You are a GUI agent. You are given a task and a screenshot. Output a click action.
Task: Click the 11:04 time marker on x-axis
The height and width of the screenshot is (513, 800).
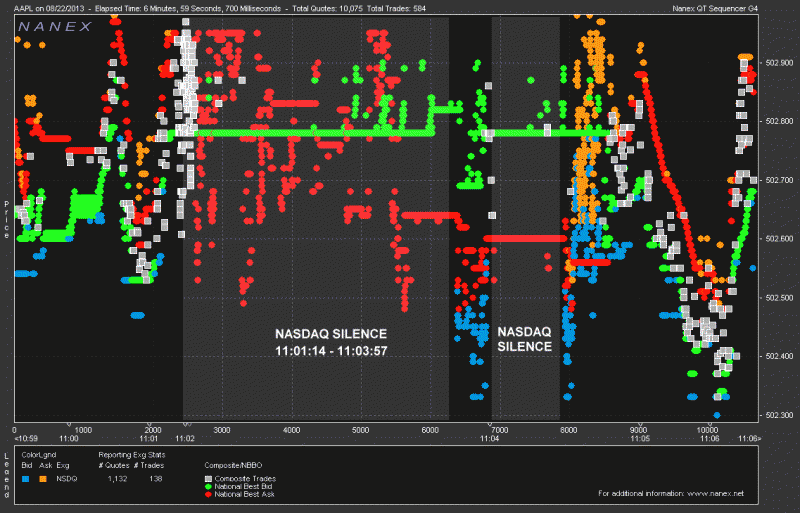[x=489, y=439]
